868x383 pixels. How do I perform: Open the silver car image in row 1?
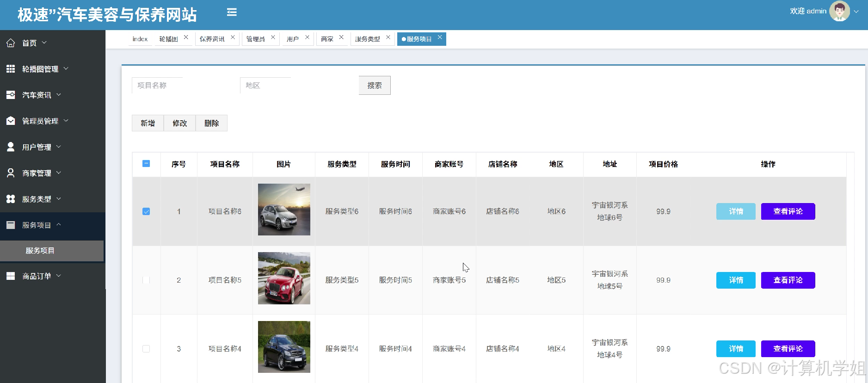click(284, 210)
